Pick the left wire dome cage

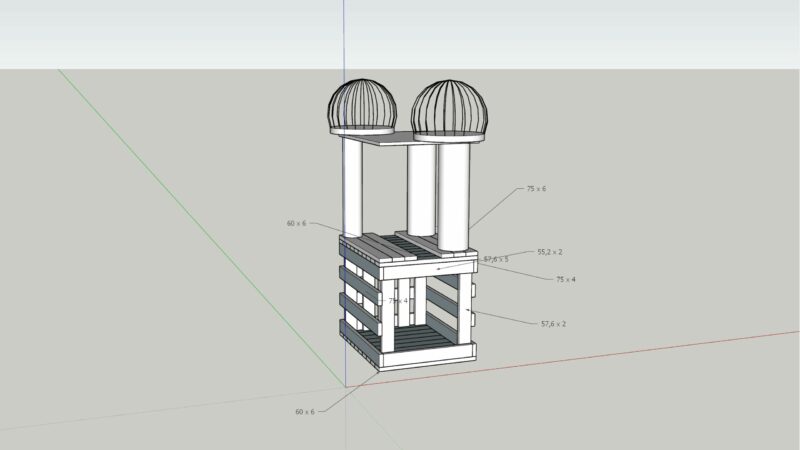pyautogui.click(x=362, y=104)
